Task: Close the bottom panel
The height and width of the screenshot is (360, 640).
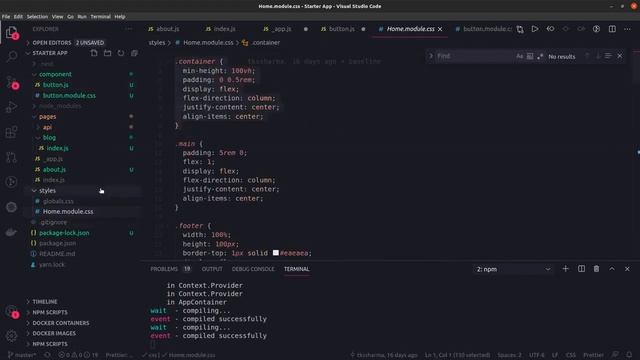Action: click(x=627, y=269)
